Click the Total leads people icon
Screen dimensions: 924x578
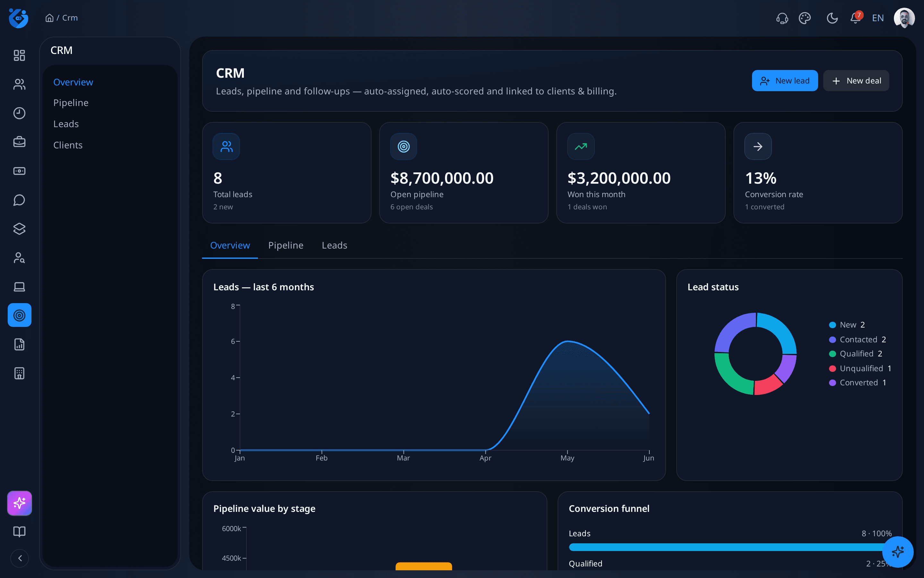(x=226, y=146)
